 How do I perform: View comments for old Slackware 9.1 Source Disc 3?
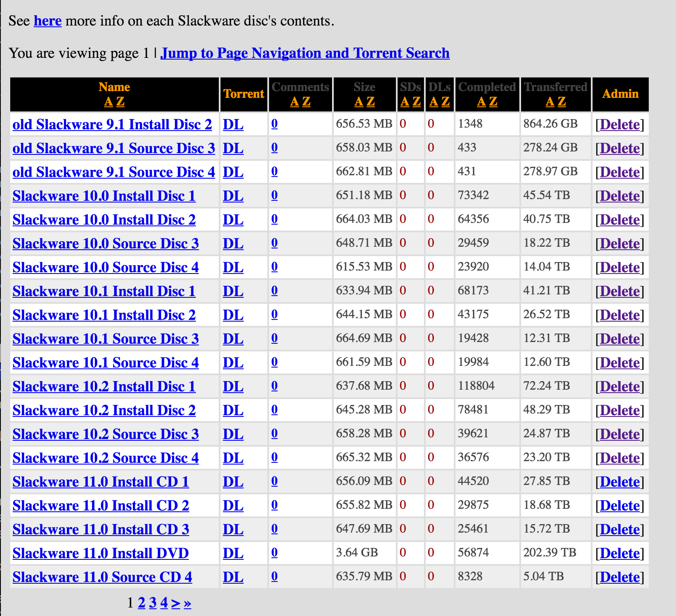pos(275,148)
